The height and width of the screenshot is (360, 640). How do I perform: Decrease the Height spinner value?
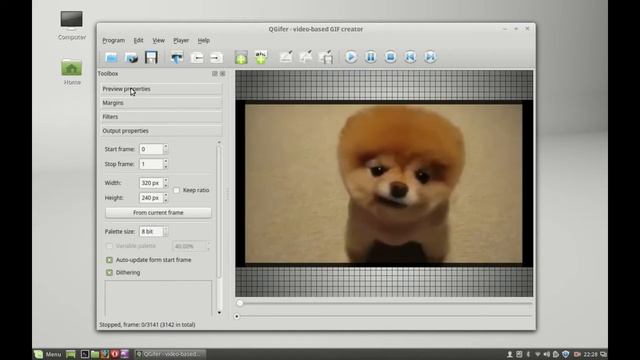tap(165, 200)
